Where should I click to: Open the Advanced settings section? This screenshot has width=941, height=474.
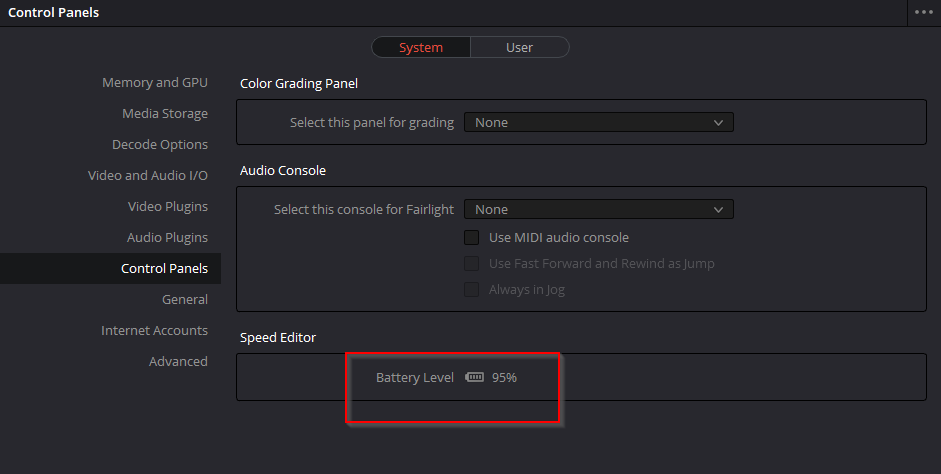click(178, 362)
